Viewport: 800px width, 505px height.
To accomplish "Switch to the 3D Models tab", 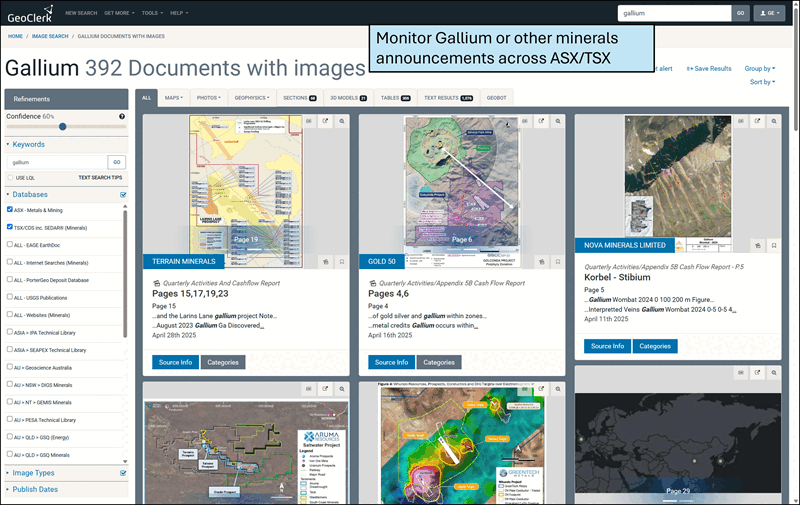I will click(348, 98).
